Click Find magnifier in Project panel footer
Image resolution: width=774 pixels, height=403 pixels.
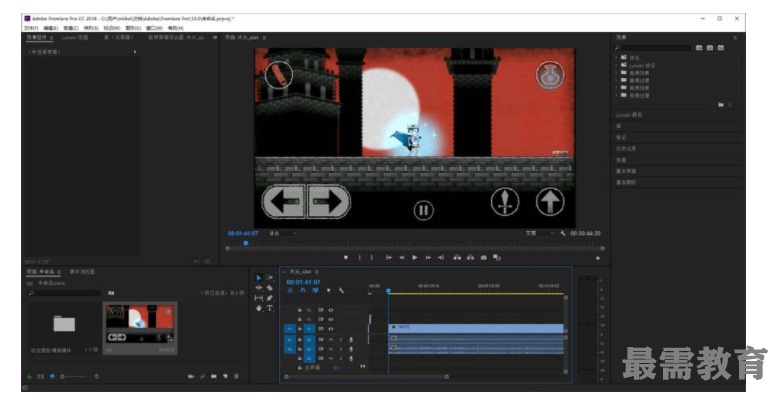(202, 376)
